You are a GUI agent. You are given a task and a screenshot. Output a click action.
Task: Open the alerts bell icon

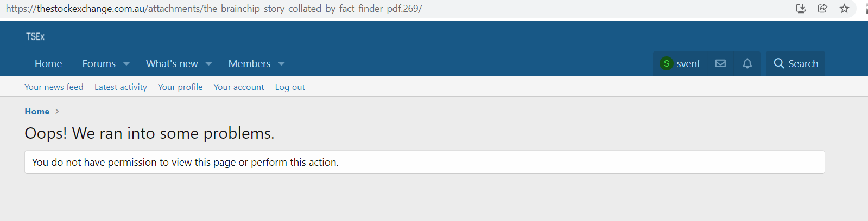pos(747,63)
